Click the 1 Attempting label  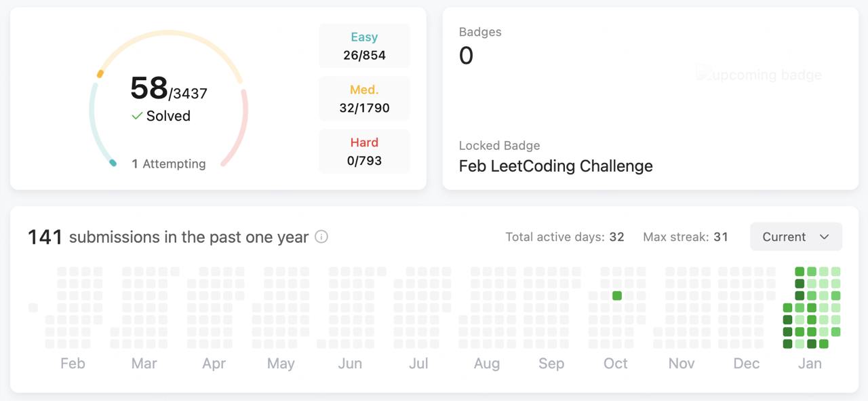168,164
